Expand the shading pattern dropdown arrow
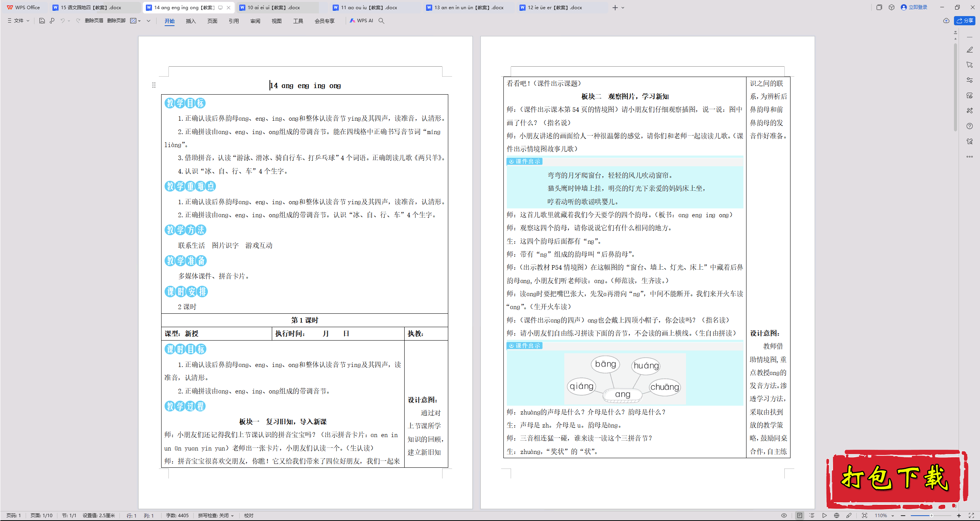 coord(139,21)
